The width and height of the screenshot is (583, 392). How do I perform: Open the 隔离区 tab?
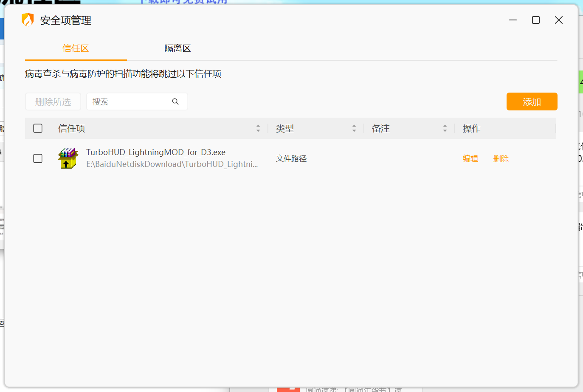[x=177, y=48]
